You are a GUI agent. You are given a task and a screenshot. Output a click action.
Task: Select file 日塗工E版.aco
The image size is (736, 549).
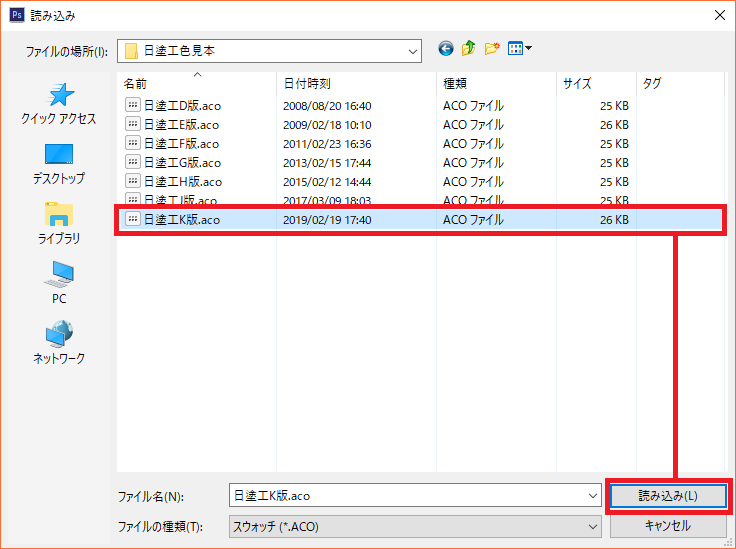tap(181, 125)
